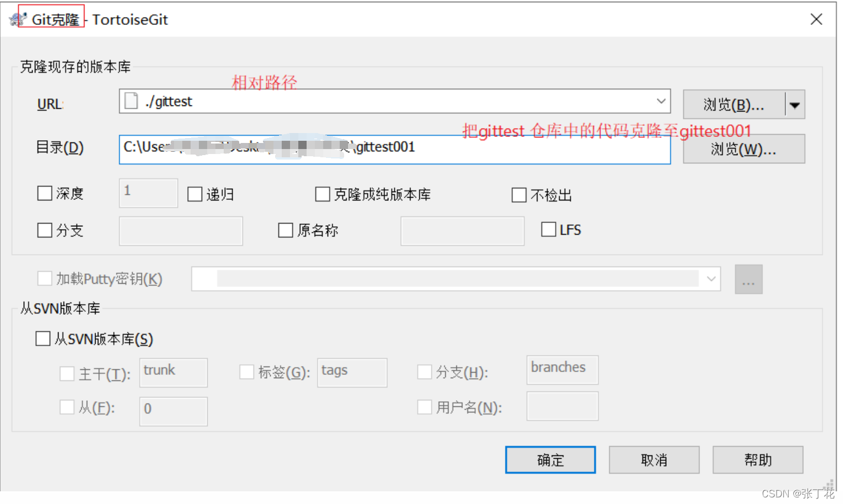The image size is (843, 504).
Task: Click the 目录(D) label
Action: point(60,147)
